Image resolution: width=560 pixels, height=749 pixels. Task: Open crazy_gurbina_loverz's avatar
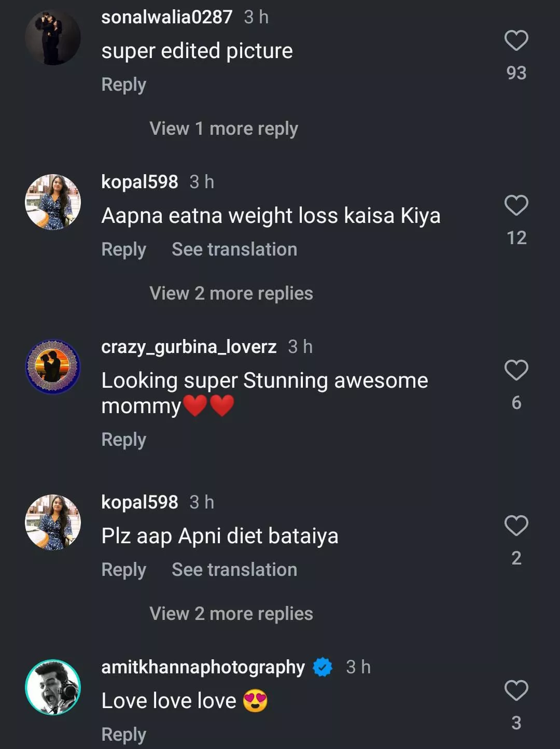53,367
